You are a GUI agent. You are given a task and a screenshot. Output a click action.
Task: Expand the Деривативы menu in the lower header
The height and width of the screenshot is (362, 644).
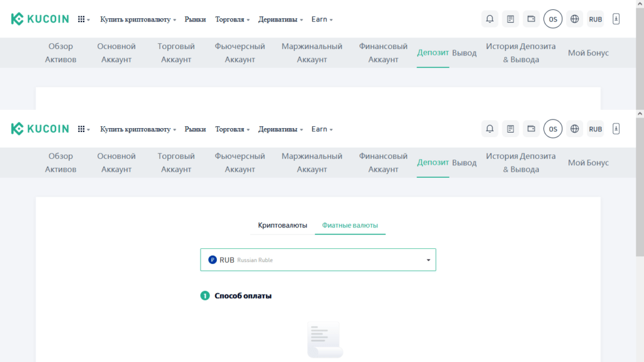[x=280, y=129]
